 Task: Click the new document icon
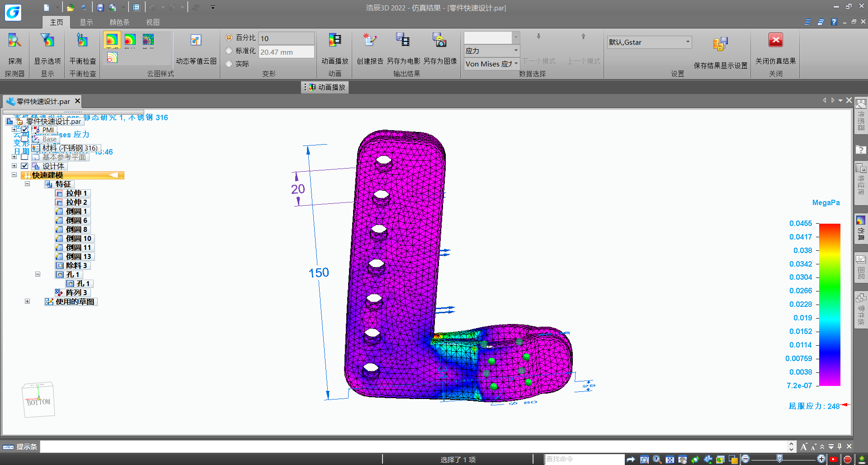[47, 7]
